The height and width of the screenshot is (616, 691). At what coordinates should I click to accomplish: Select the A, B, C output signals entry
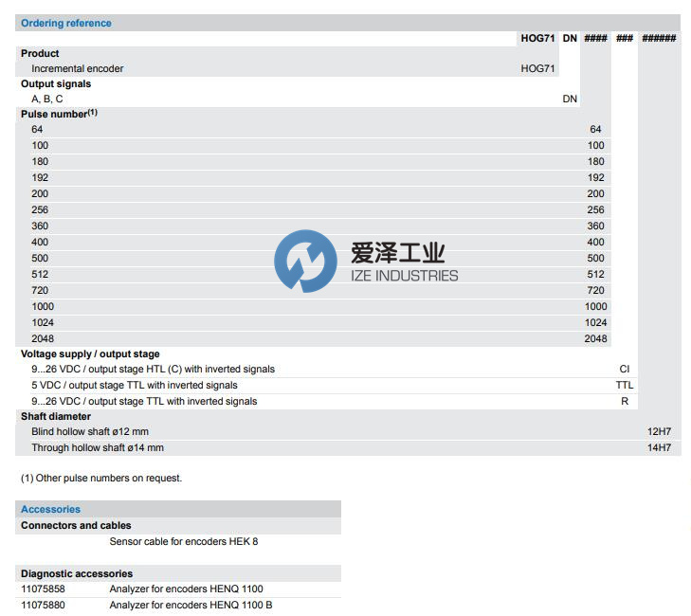[x=47, y=99]
